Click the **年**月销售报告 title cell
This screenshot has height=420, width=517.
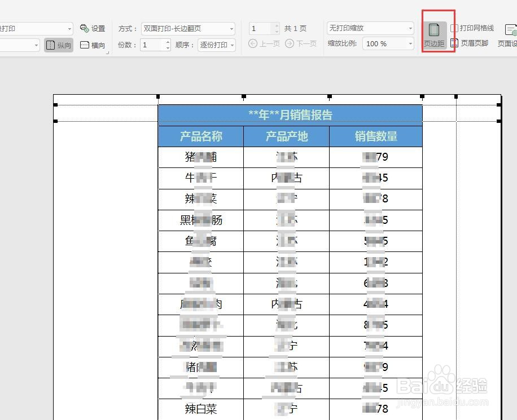290,115
